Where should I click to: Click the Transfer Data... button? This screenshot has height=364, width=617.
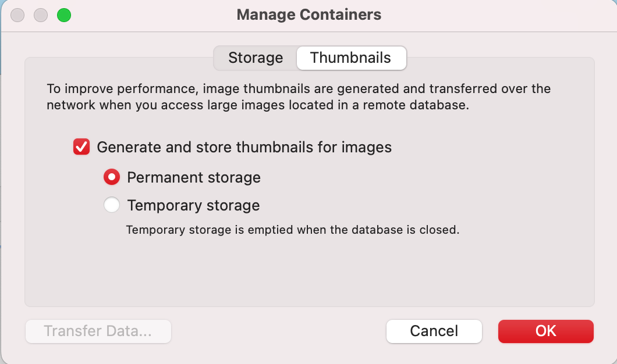pyautogui.click(x=98, y=331)
